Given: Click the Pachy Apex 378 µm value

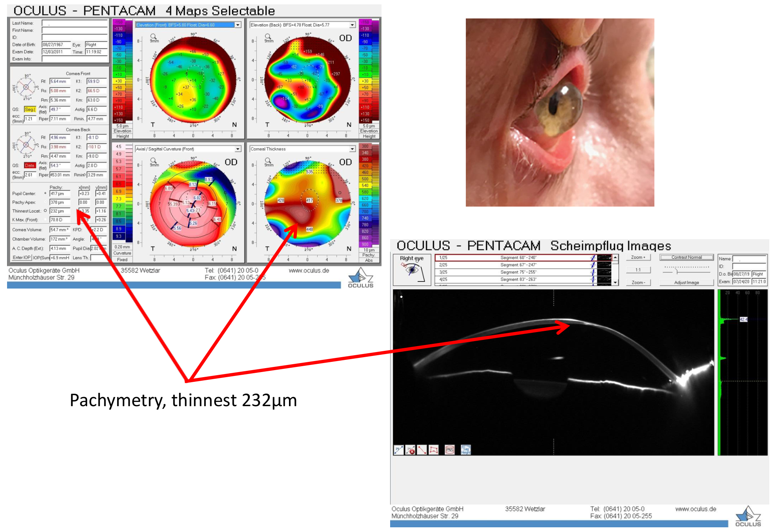Looking at the screenshot, I should [59, 202].
